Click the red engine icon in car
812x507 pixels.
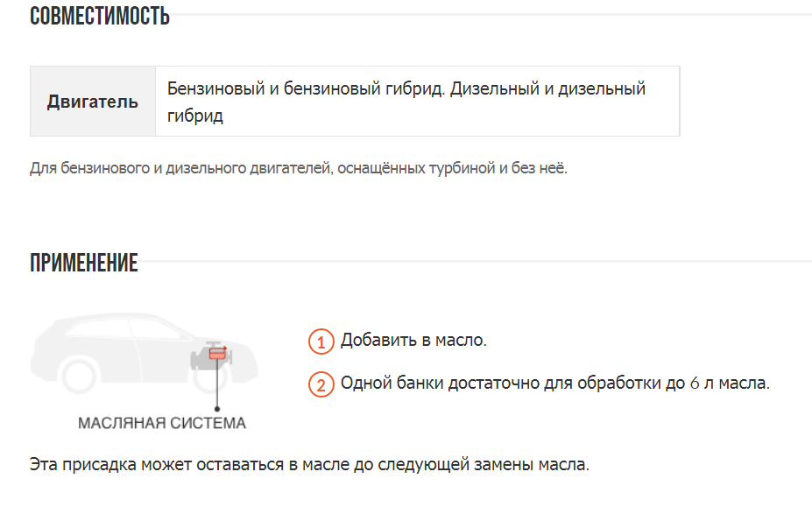pyautogui.click(x=217, y=356)
